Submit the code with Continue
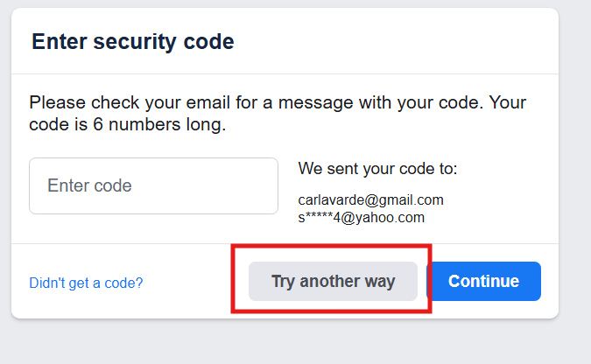Image resolution: width=591 pixels, height=364 pixels. point(483,281)
